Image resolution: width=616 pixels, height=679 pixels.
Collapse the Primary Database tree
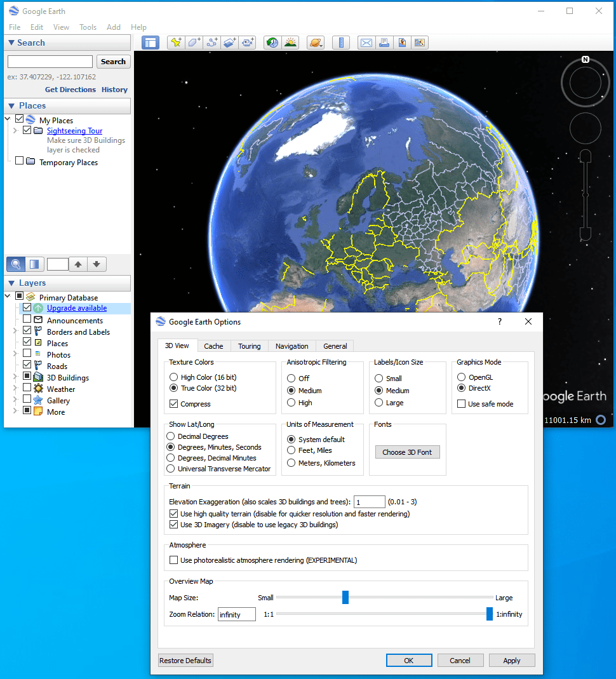(x=8, y=296)
